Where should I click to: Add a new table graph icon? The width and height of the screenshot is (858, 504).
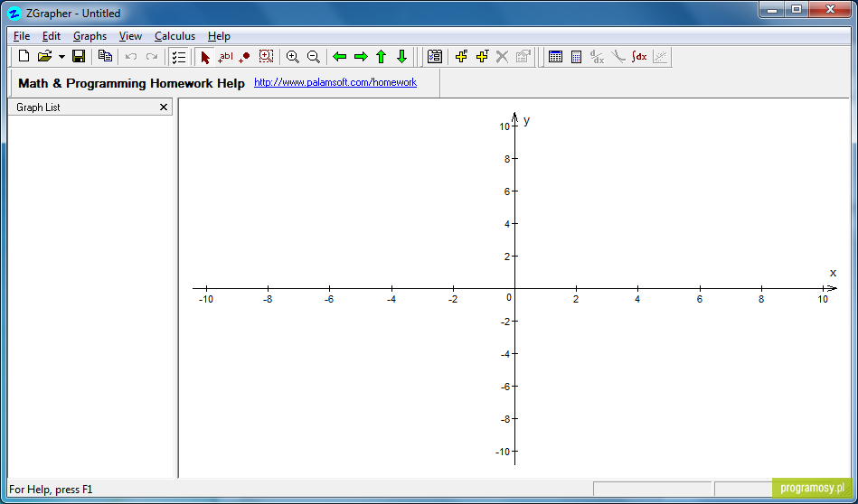coord(482,56)
